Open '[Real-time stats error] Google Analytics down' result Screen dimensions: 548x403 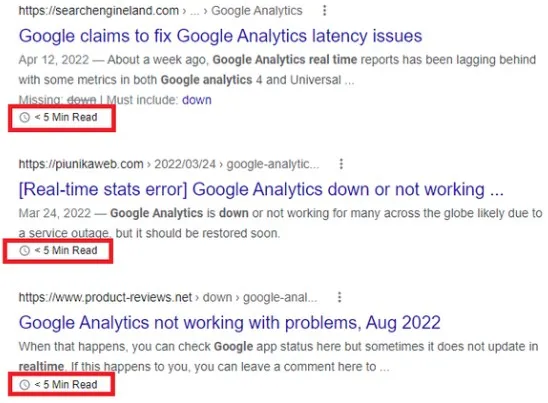tap(261, 189)
